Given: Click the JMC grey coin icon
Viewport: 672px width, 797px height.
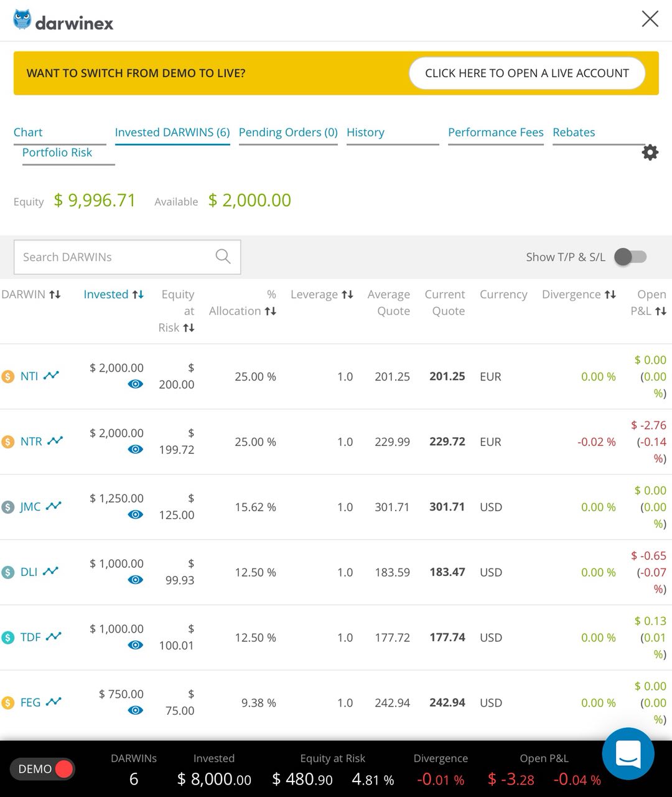Looking at the screenshot, I should tap(7, 507).
